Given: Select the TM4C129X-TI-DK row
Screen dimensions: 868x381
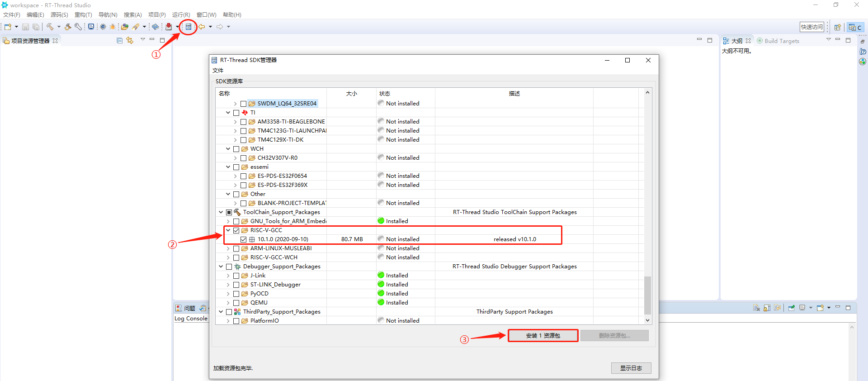Looking at the screenshot, I should click(x=280, y=140).
